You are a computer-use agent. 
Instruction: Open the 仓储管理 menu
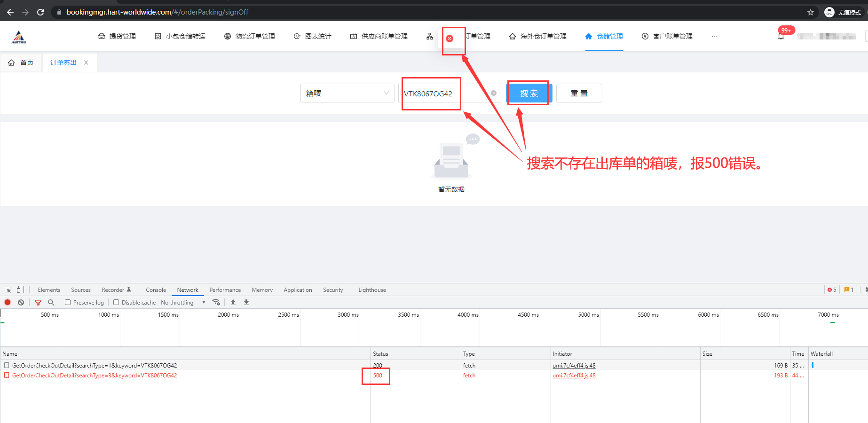[604, 36]
